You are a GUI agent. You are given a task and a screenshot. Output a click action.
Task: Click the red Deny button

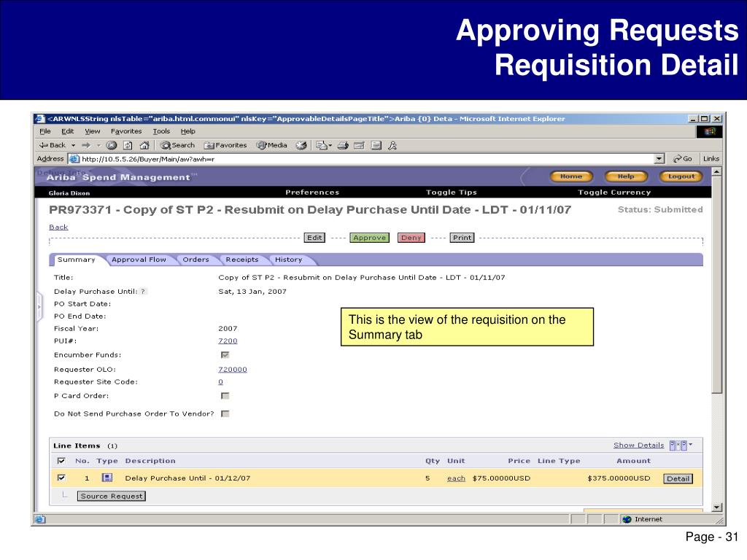coord(411,238)
